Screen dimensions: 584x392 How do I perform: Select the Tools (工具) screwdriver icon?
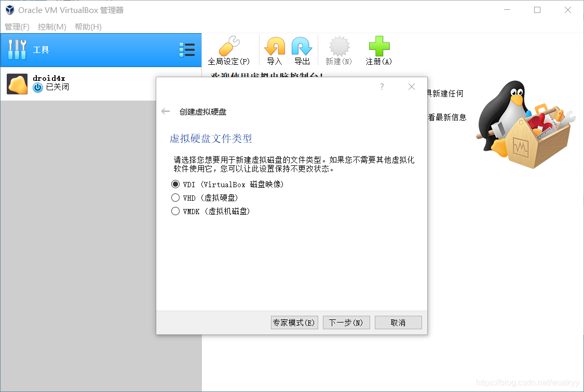(17, 50)
